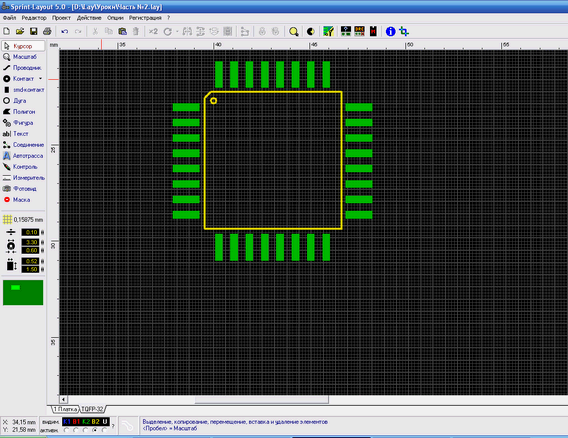Screen dimensions: 568x438
Task: Click the left scroll arrow of horizontal scrollbar
Action: [x=63, y=399]
